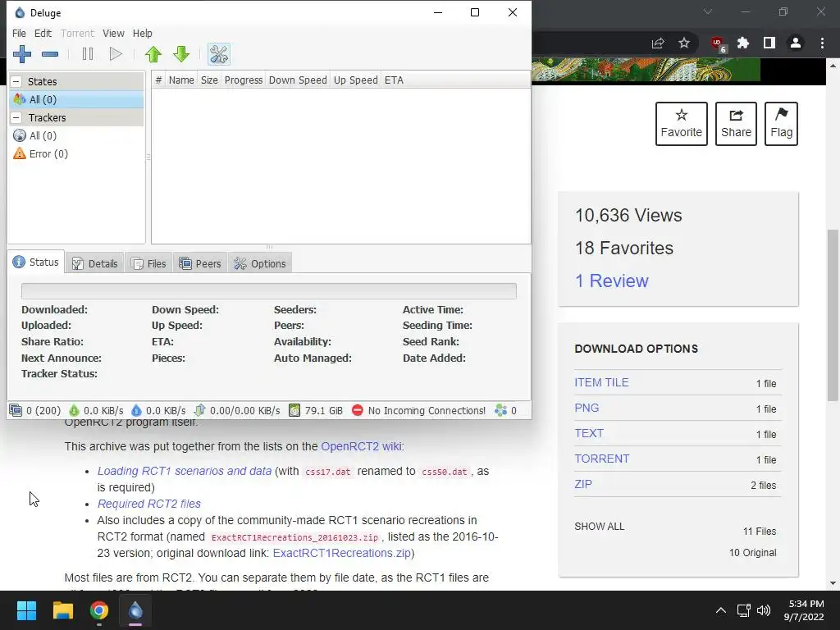Click SHOW ALL download options
The width and height of the screenshot is (840, 630).
coord(600,527)
